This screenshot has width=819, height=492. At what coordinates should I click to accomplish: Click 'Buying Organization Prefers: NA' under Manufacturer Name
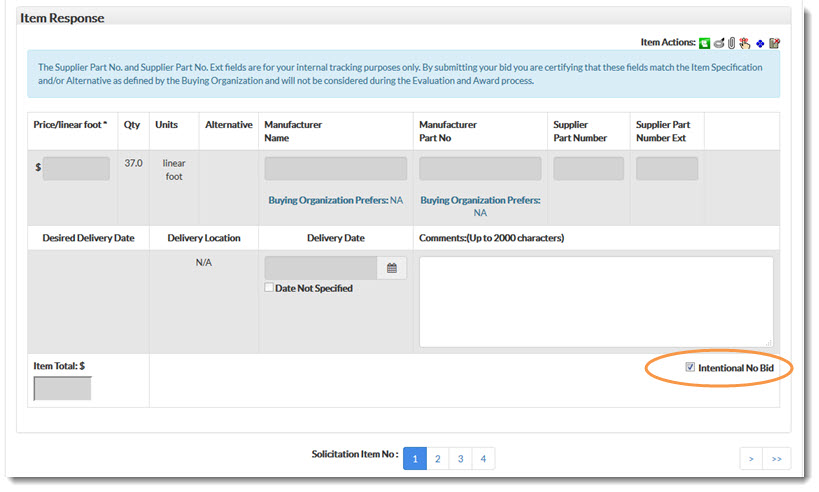(336, 200)
